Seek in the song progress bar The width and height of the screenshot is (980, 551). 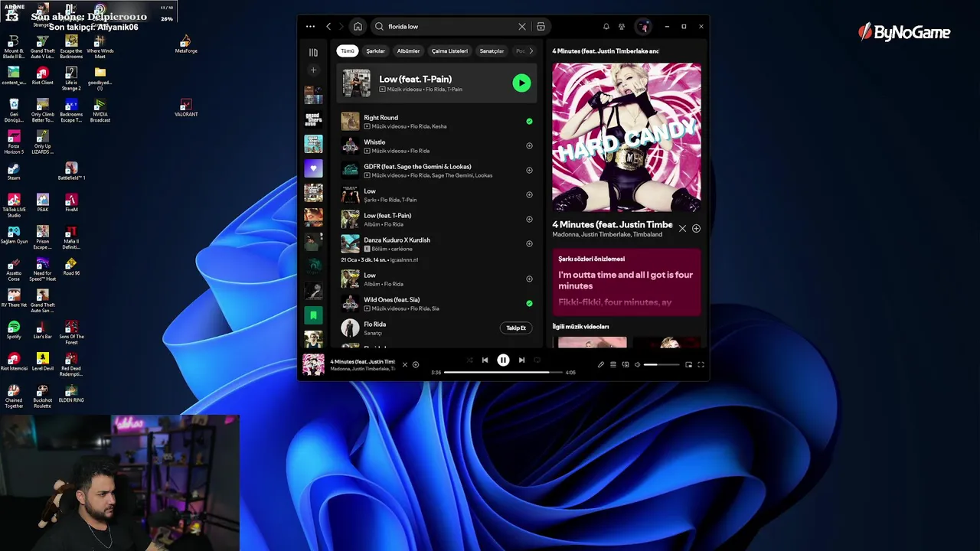click(502, 372)
